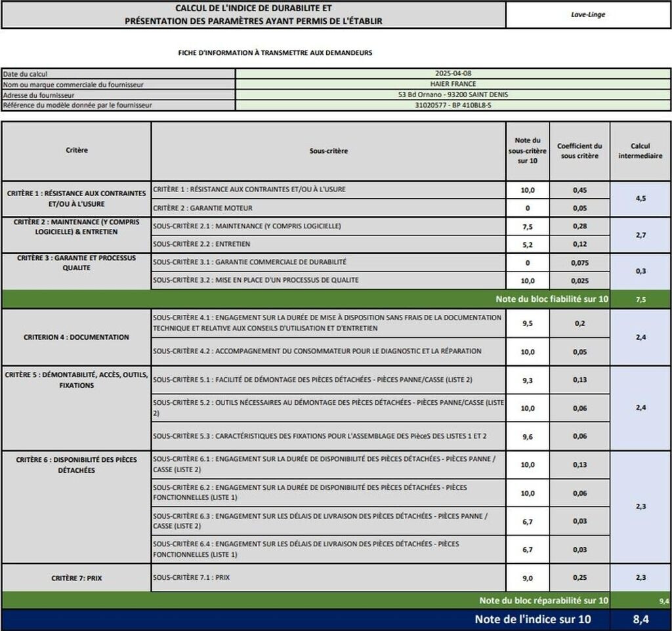Click the final index score 8,4
The height and width of the screenshot is (631, 672).
(x=640, y=619)
